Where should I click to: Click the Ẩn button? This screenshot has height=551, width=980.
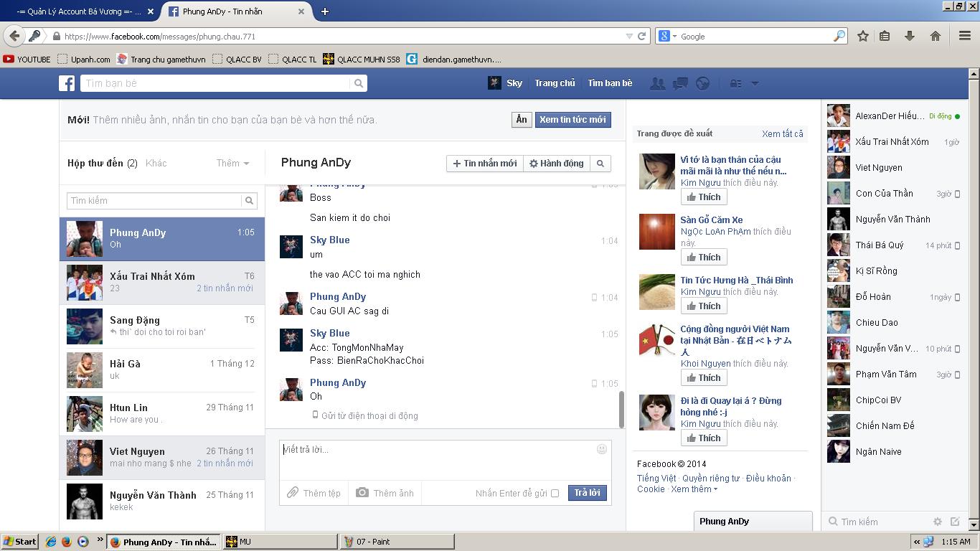[522, 120]
